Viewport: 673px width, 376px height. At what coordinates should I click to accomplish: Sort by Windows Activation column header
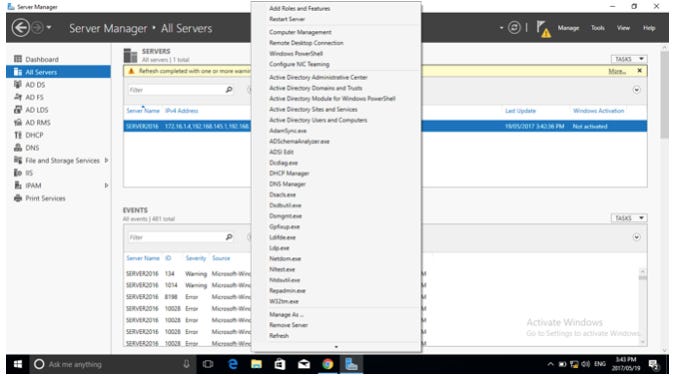598,111
